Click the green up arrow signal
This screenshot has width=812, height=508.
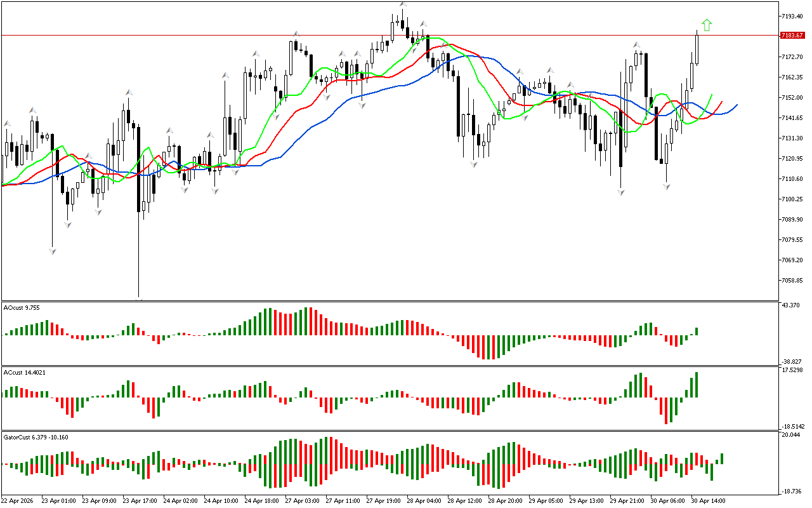click(x=707, y=25)
